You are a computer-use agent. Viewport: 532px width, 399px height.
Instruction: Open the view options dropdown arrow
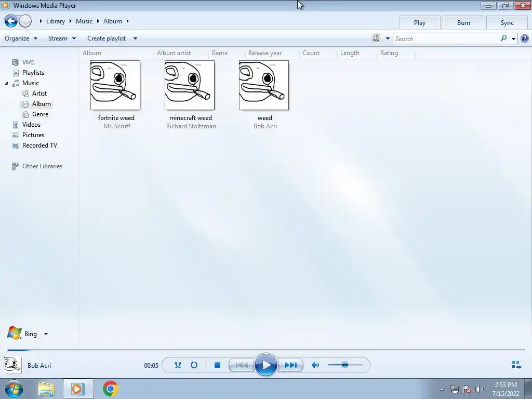tap(388, 38)
